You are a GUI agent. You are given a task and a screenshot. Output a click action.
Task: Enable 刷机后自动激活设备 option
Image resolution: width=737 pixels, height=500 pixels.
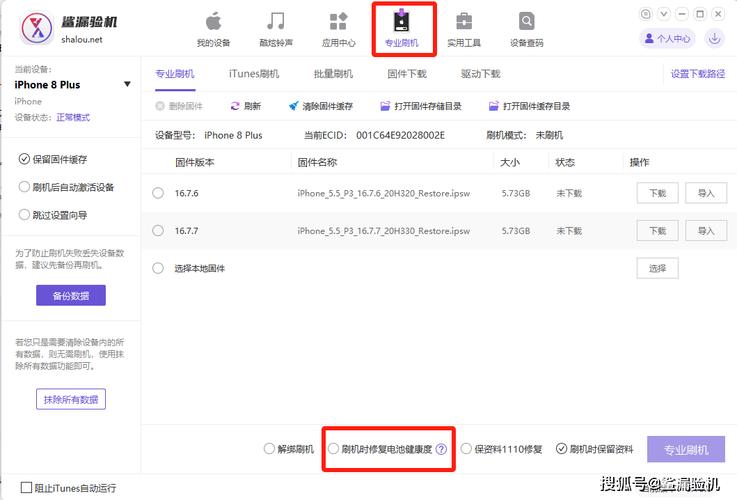[25, 187]
